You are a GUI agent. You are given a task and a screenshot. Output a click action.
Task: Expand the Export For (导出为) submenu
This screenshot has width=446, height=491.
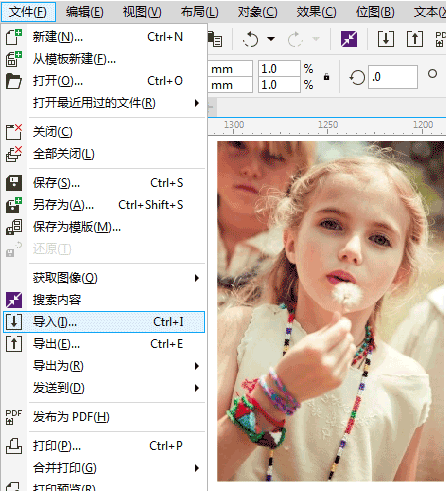click(197, 366)
